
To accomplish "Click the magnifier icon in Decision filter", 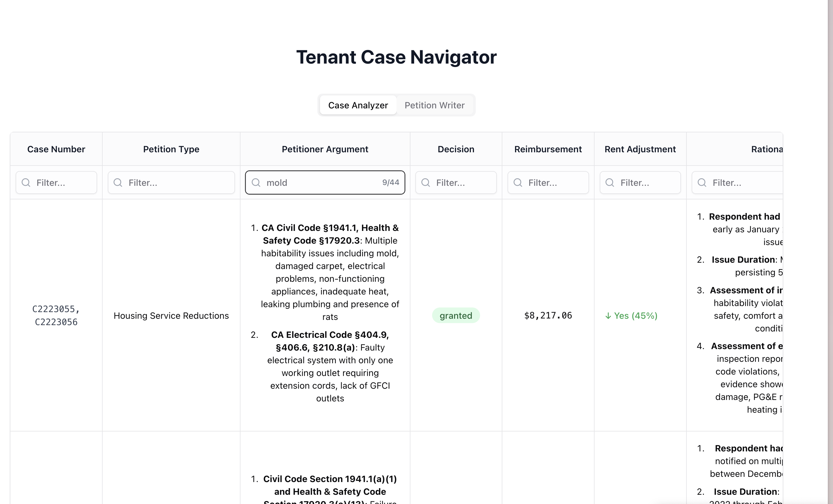I will click(426, 183).
